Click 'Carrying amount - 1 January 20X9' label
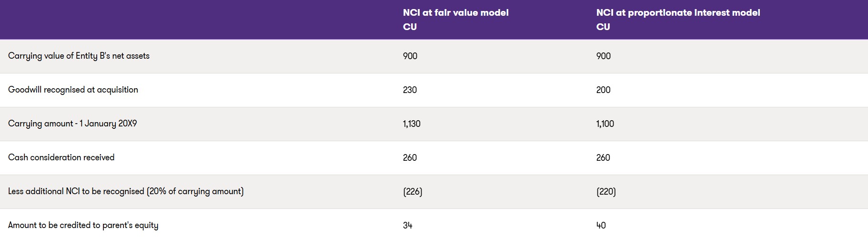The width and height of the screenshot is (868, 239). click(72, 124)
